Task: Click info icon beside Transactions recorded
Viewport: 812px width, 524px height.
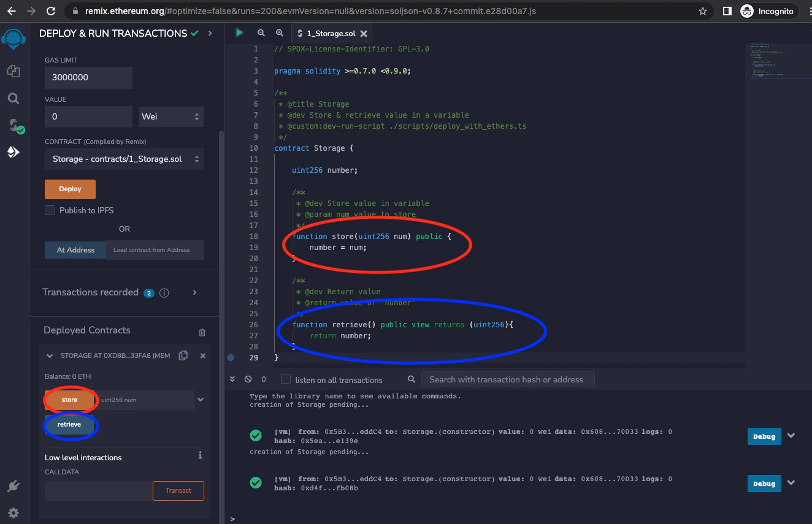Action: tap(164, 293)
